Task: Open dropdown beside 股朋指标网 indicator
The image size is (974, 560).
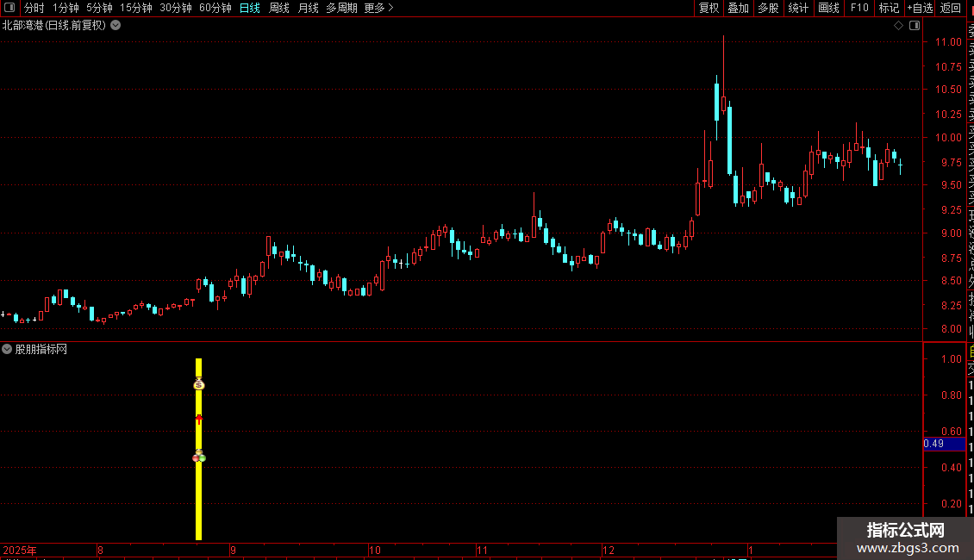Action: pyautogui.click(x=7, y=349)
